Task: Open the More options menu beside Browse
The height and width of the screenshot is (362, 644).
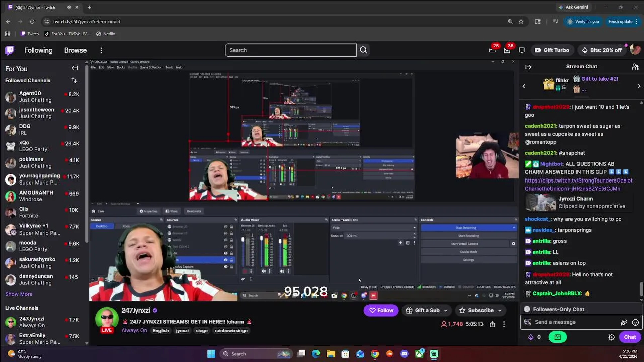Action: point(101,50)
